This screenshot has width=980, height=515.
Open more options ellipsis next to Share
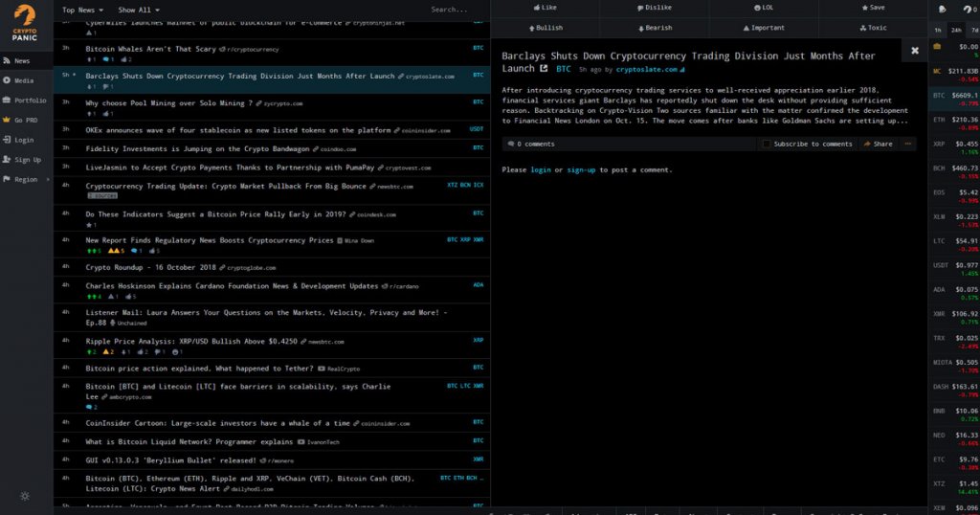coord(907,144)
